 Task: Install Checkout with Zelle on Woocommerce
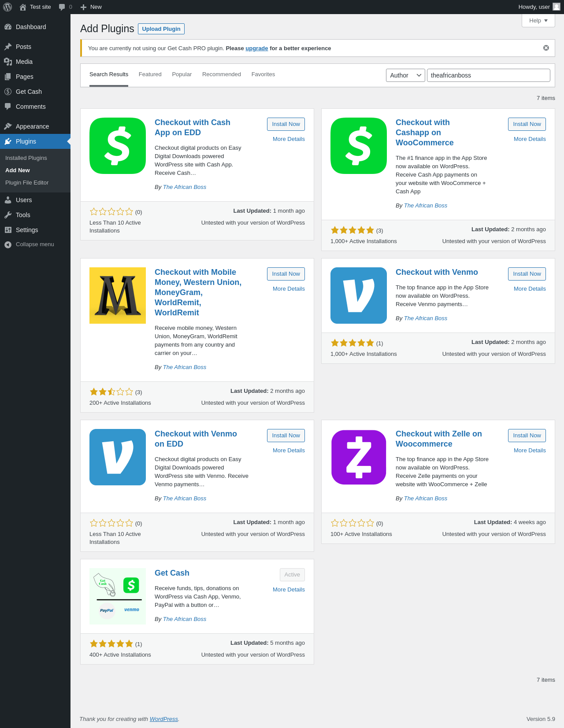click(527, 436)
